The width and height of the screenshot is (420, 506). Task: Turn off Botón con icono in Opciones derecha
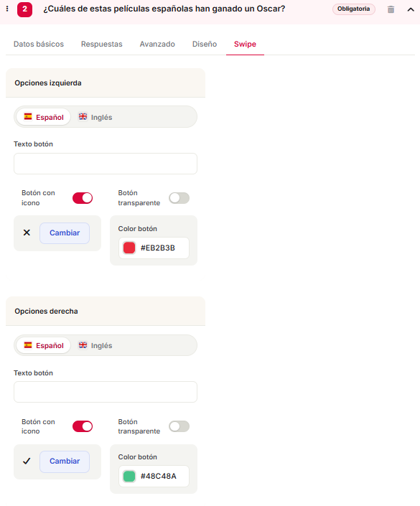pyautogui.click(x=83, y=426)
